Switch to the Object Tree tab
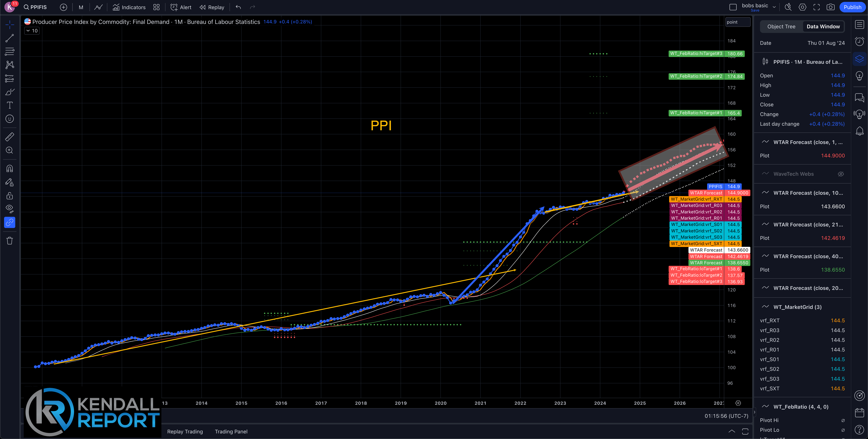This screenshot has height=439, width=868. (781, 27)
